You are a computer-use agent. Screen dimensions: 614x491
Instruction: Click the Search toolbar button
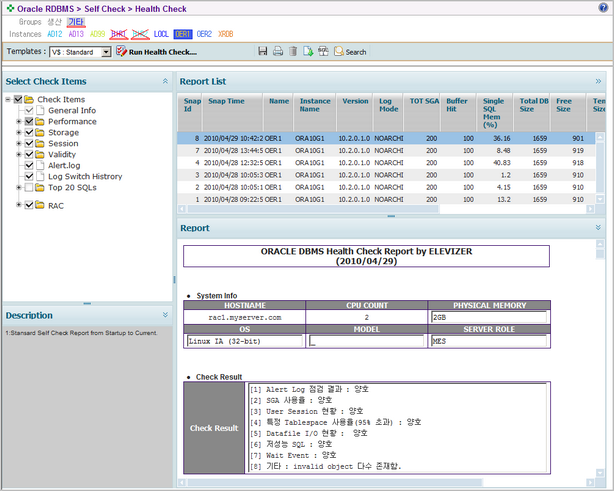coord(350,52)
